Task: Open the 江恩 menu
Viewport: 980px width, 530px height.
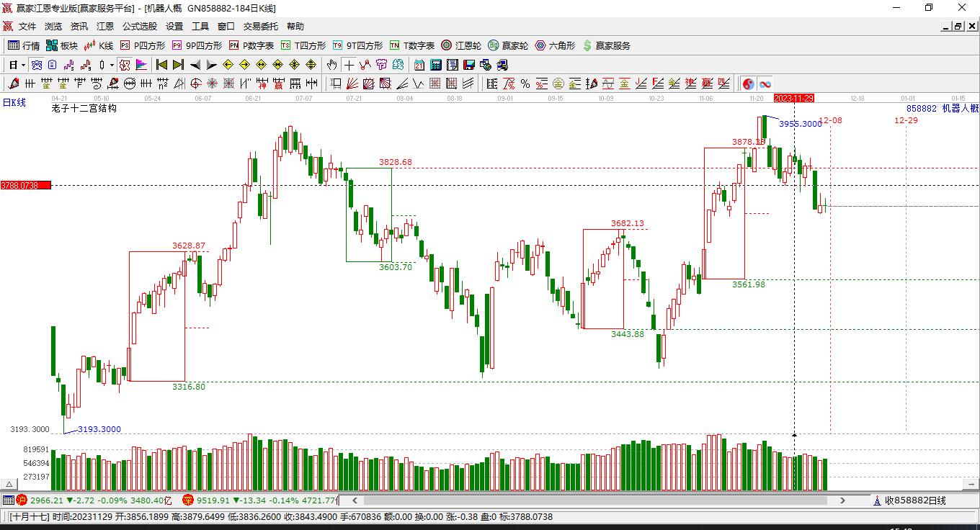Action: pyautogui.click(x=105, y=27)
